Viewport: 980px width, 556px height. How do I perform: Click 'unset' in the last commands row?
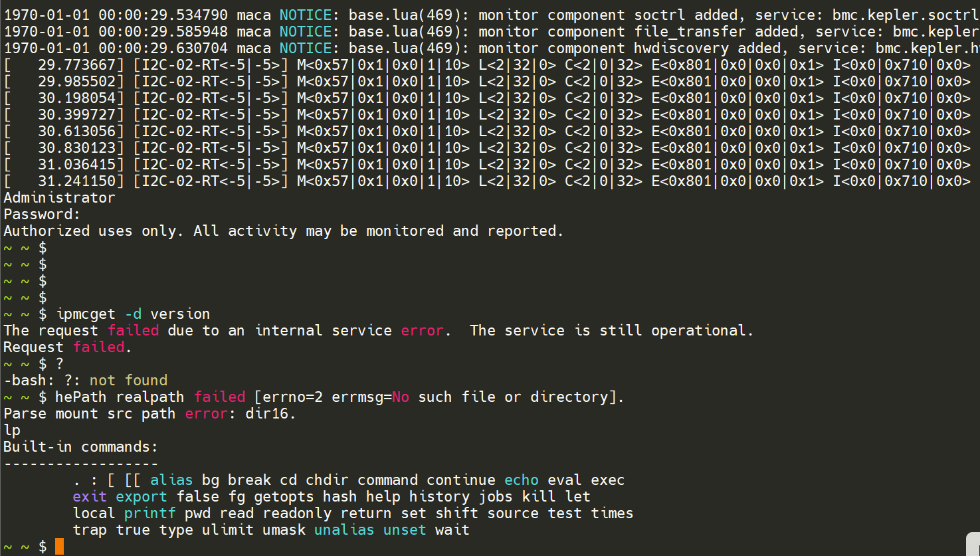(405, 529)
